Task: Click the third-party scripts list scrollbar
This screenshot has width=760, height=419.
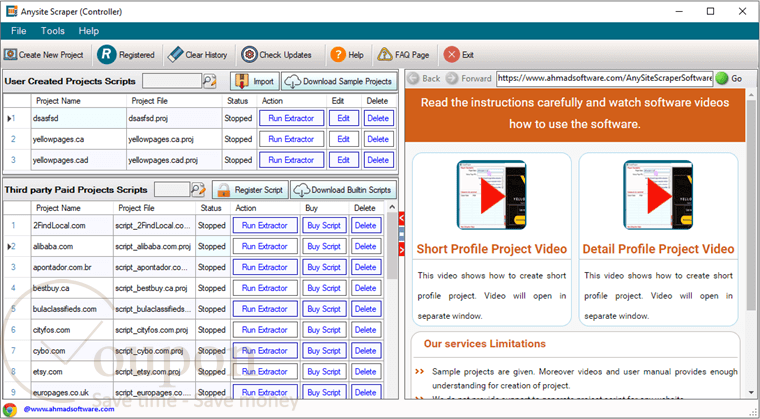Action: 392,245
